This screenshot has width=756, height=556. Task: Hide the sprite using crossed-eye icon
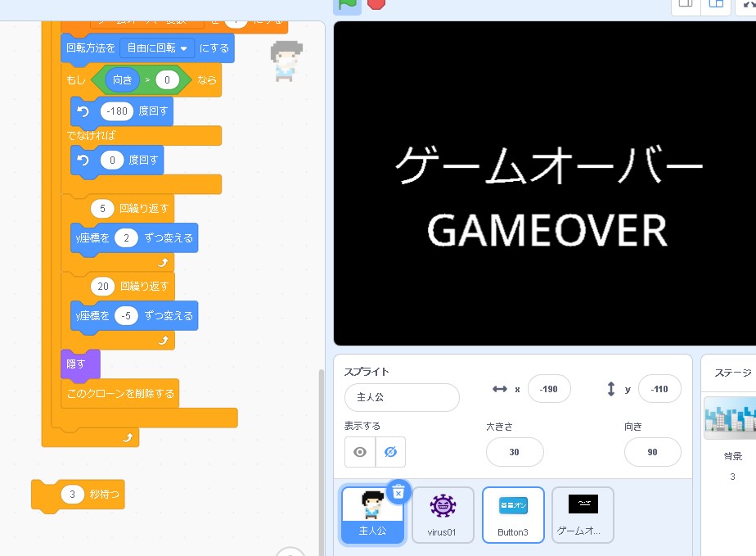point(391,452)
